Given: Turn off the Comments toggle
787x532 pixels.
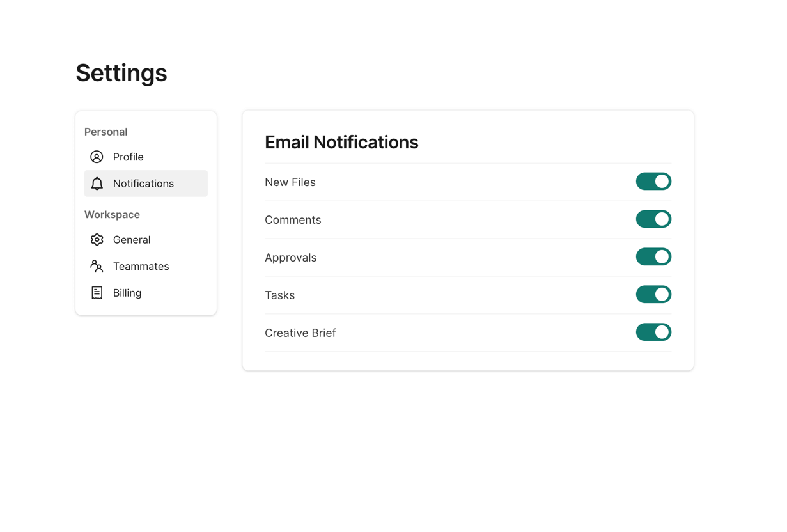Looking at the screenshot, I should (653, 219).
